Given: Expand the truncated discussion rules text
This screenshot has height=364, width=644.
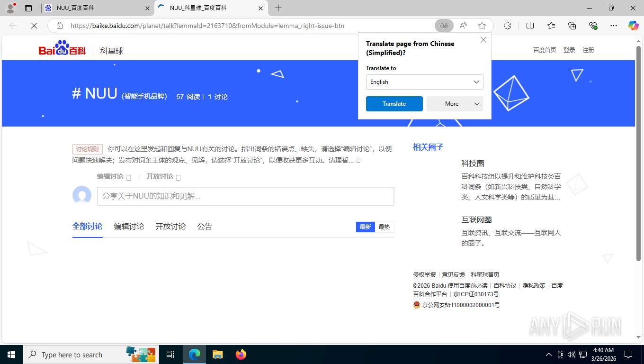Looking at the screenshot, I should (x=358, y=160).
